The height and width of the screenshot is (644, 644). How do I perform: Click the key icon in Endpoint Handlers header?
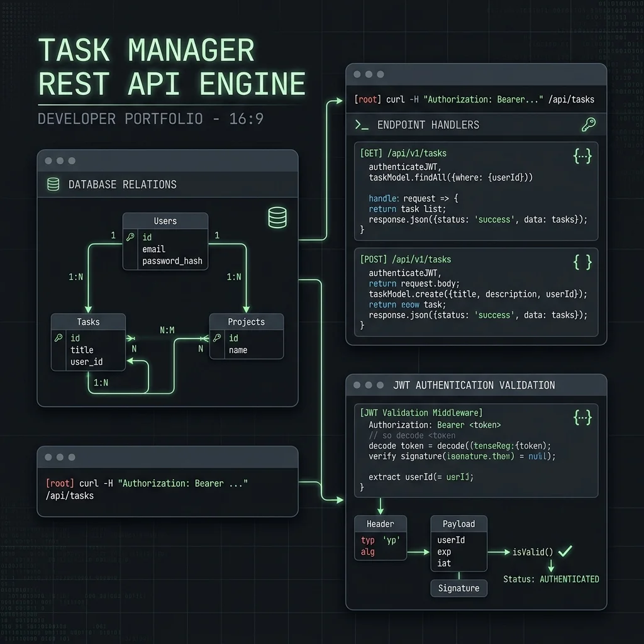tap(589, 125)
